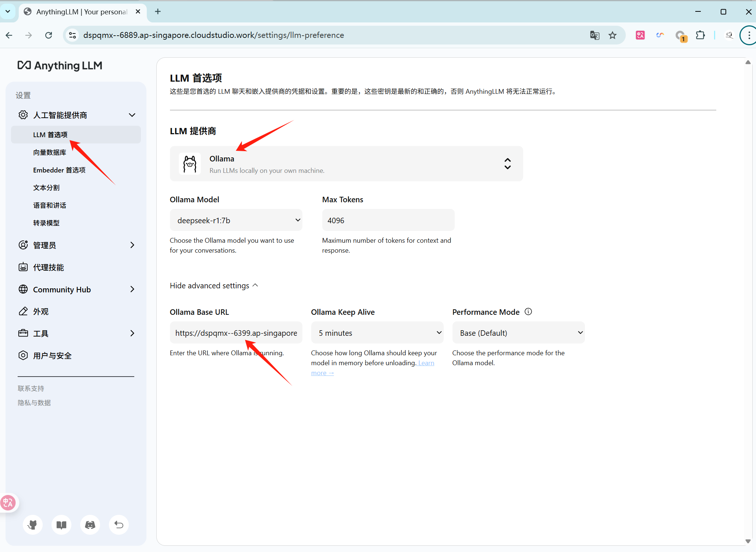This screenshot has height=552, width=756.
Task: Go back in browser history
Action: point(9,35)
